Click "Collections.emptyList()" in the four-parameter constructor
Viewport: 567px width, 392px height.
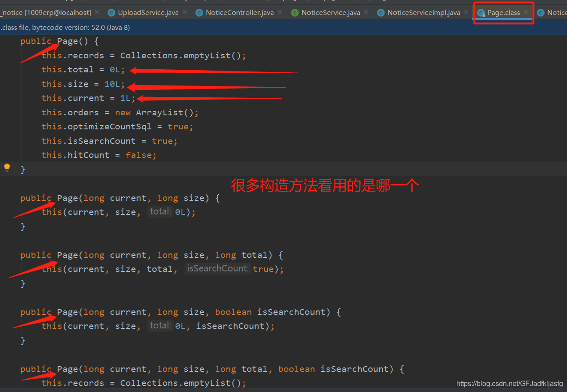pos(180,383)
